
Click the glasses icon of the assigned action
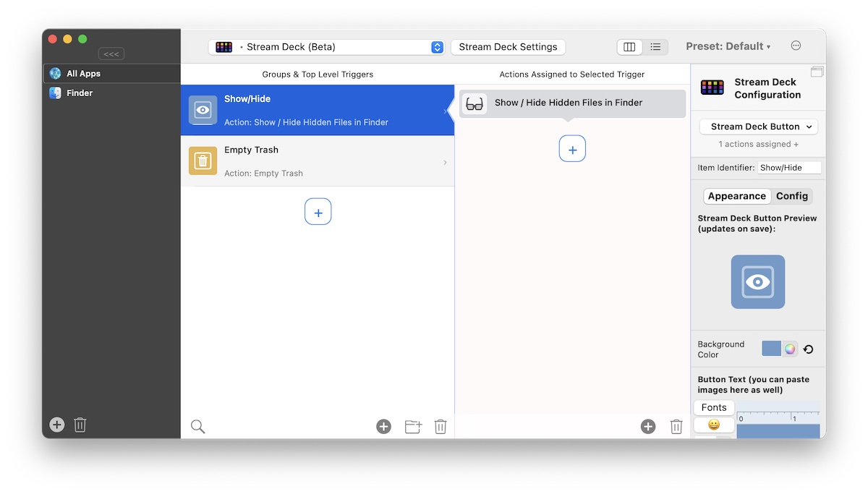(475, 103)
